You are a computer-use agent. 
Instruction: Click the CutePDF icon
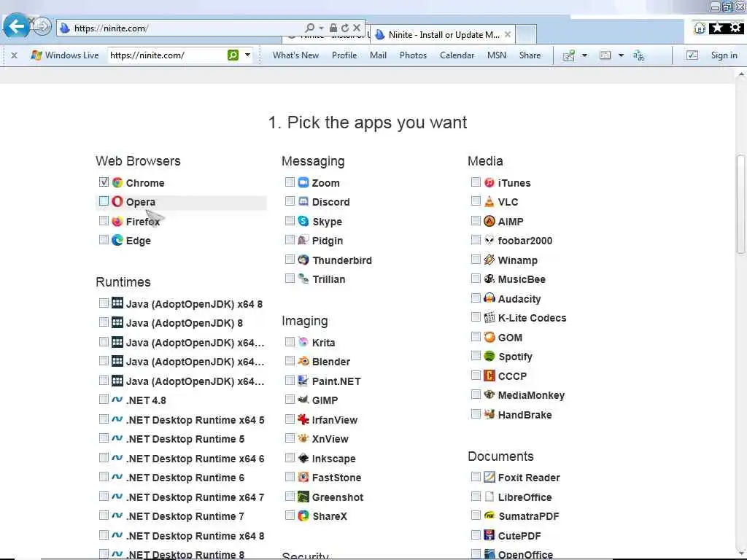pos(489,535)
